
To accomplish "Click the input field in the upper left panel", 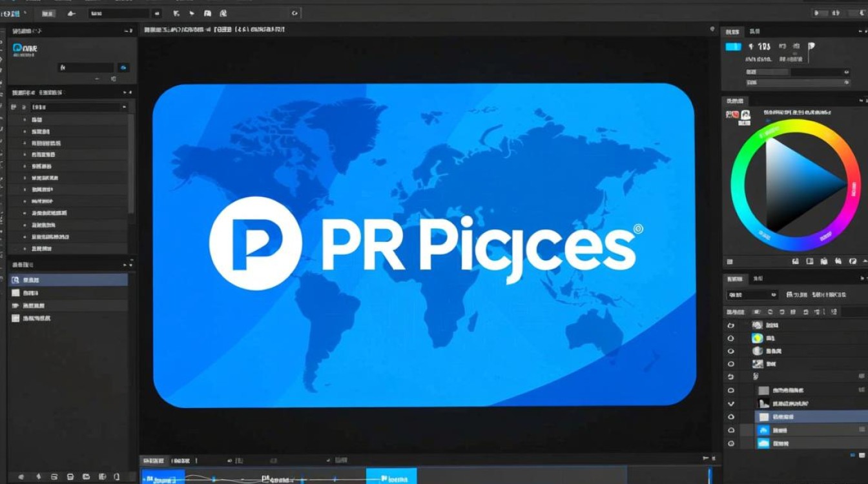I will (x=86, y=67).
